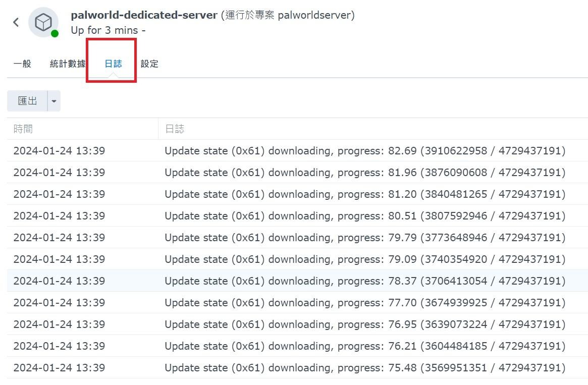
Task: Sort by the 時間 column header
Action: click(82, 129)
